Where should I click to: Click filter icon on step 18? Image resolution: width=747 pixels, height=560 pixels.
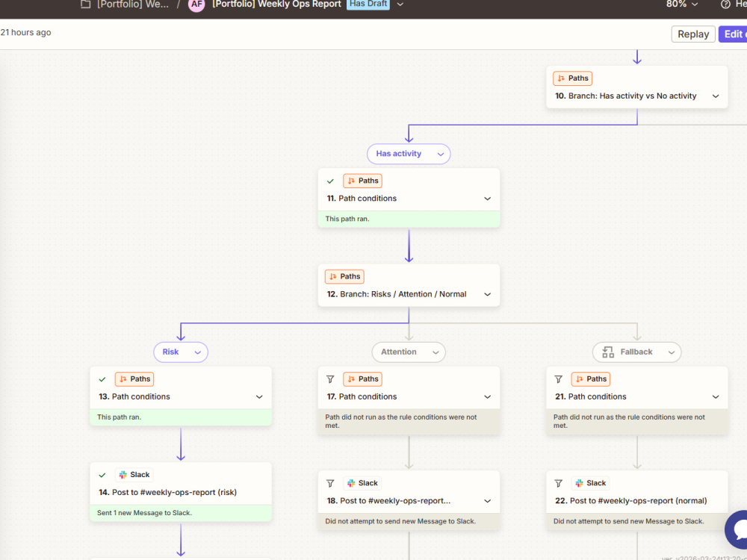tap(330, 484)
